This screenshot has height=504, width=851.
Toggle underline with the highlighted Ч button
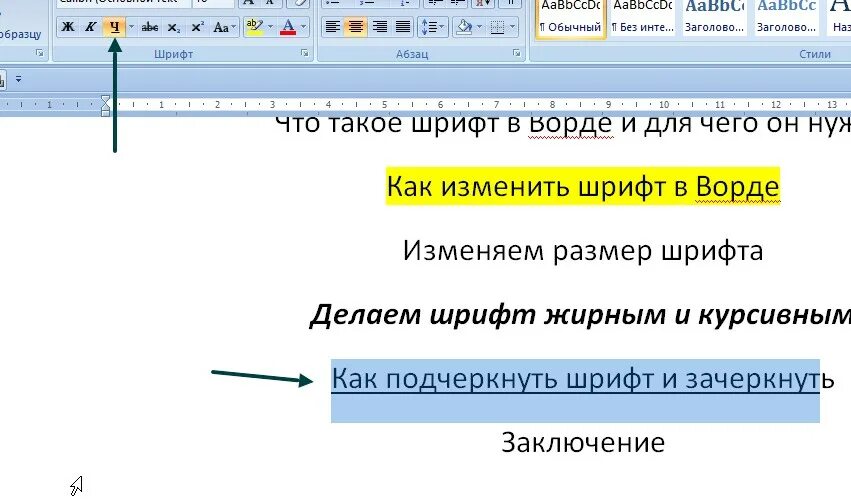tap(115, 27)
